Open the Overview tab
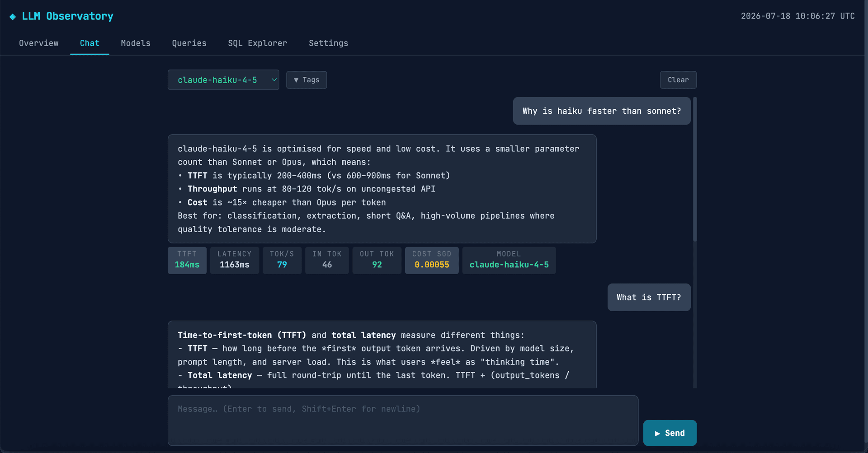Viewport: 868px width, 453px height. 39,43
